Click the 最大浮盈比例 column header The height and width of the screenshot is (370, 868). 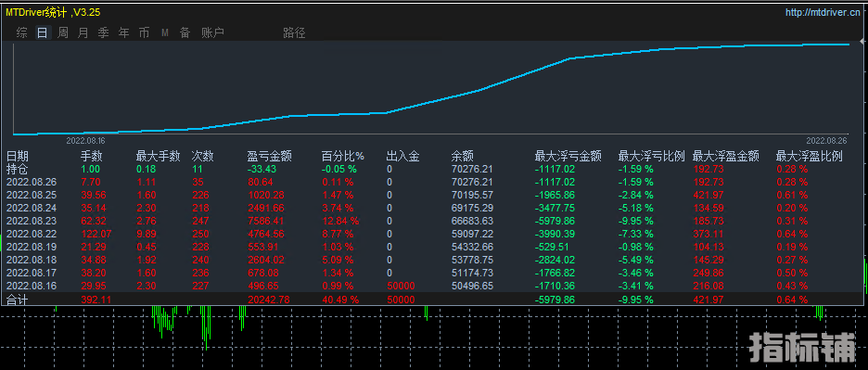[810, 157]
